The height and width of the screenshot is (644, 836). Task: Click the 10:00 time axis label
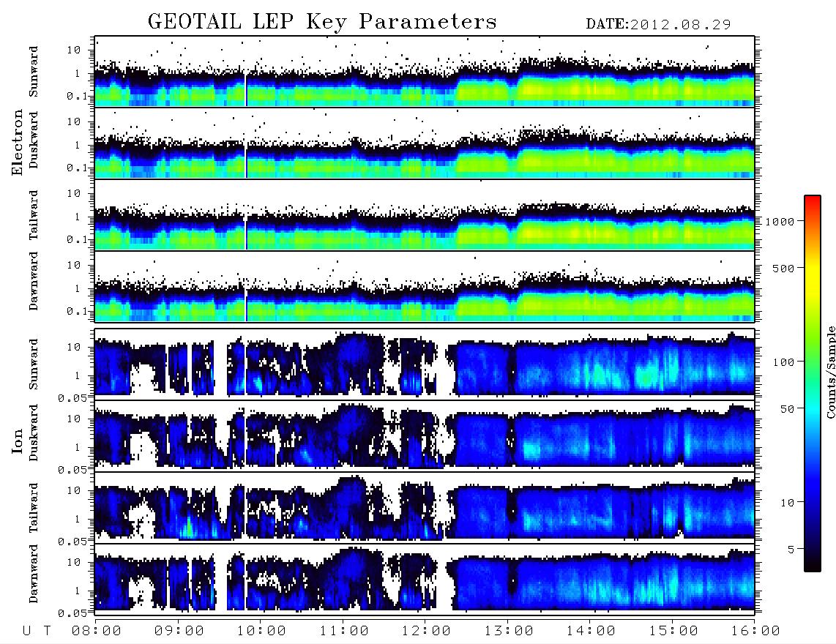pyautogui.click(x=261, y=631)
